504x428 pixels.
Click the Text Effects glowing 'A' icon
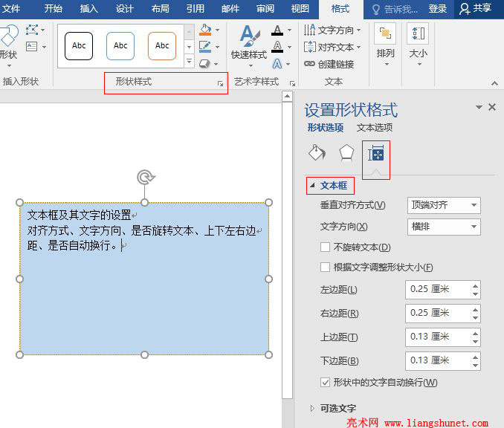277,64
